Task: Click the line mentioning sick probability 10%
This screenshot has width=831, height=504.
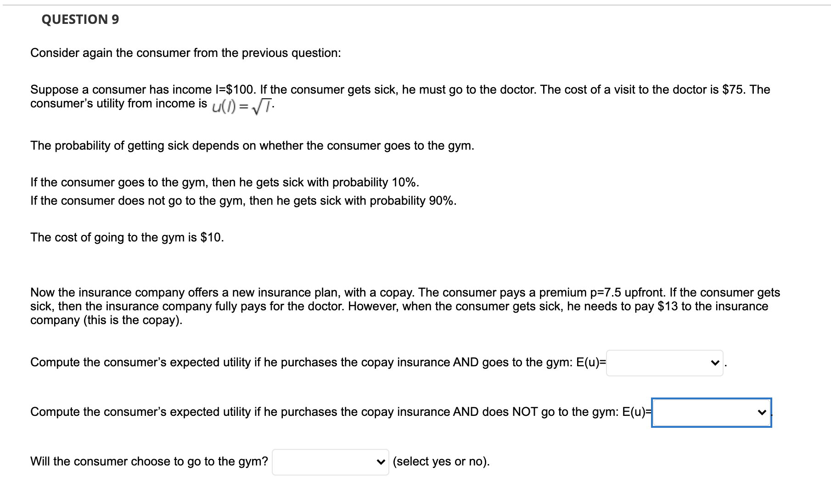Action: 225,183
